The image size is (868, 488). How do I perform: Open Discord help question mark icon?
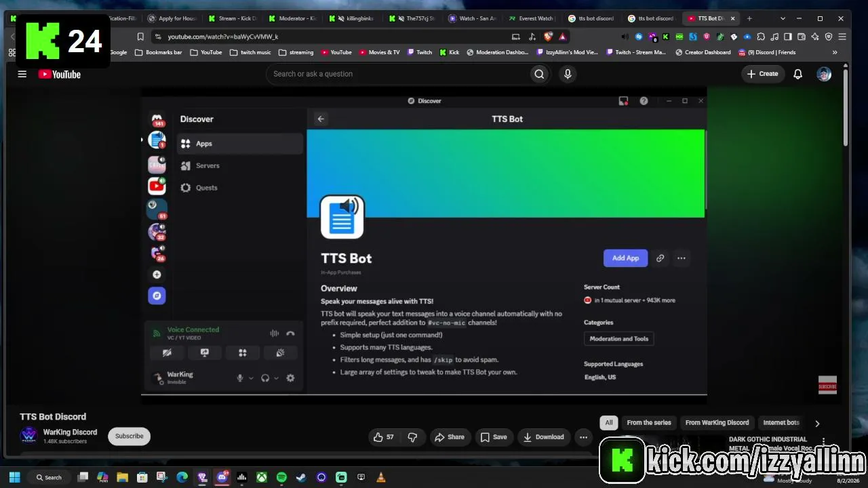(644, 101)
